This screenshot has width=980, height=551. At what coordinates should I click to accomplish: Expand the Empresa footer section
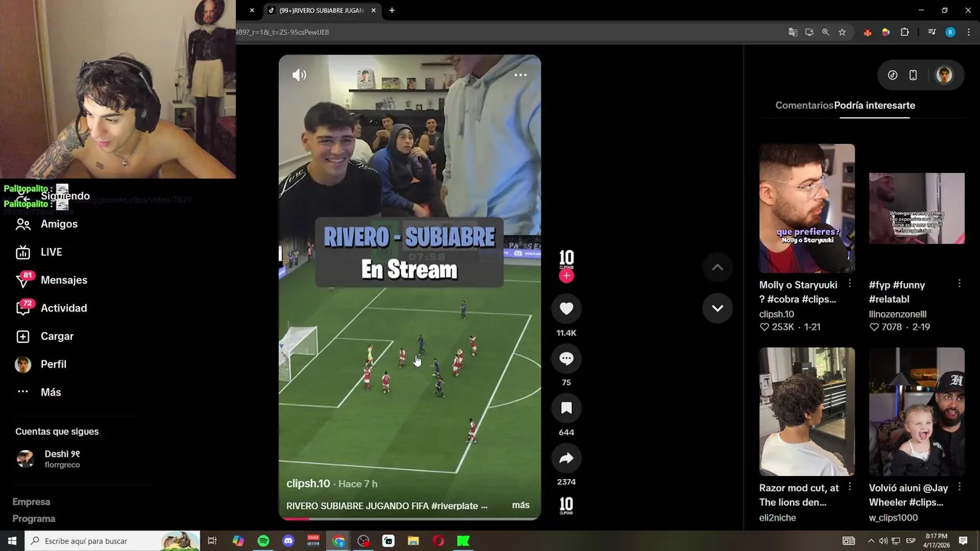point(31,502)
